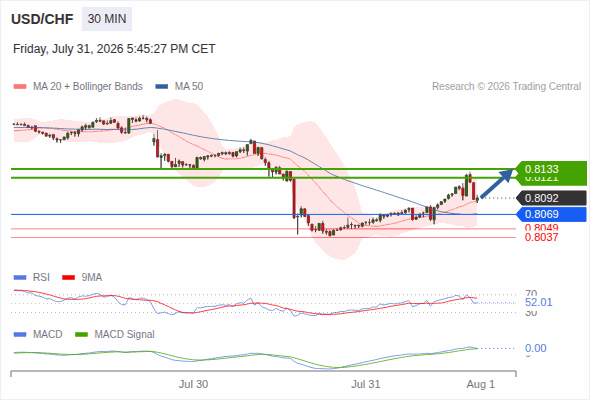Screen dimensions: 590x400
Task: Click the 'RSI' legend label
Action: [41, 278]
